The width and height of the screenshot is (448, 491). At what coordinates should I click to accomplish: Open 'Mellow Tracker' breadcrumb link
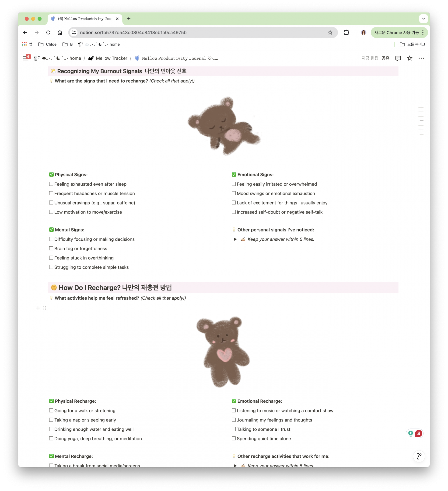pyautogui.click(x=111, y=58)
